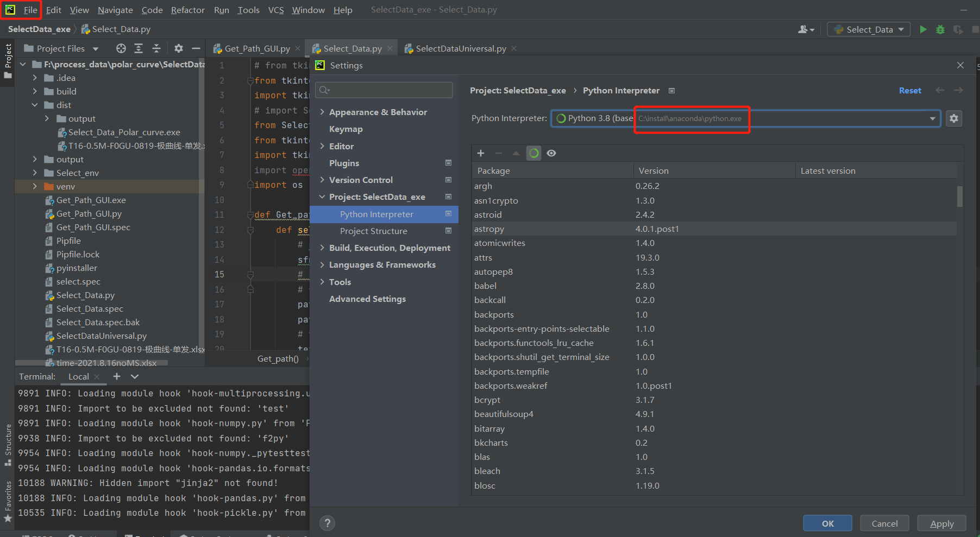Open Select_Data run configuration dropdown
This screenshot has width=980, height=537.
869,29
